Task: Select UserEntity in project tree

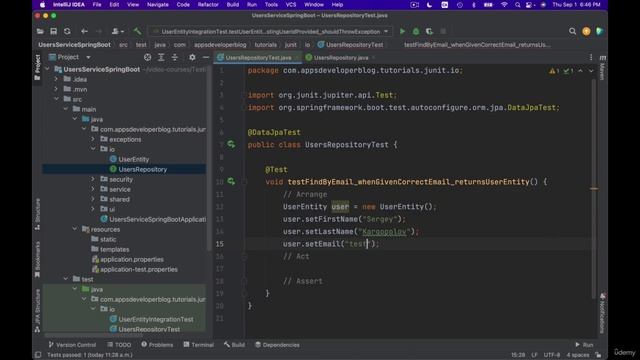Action: coord(133,159)
